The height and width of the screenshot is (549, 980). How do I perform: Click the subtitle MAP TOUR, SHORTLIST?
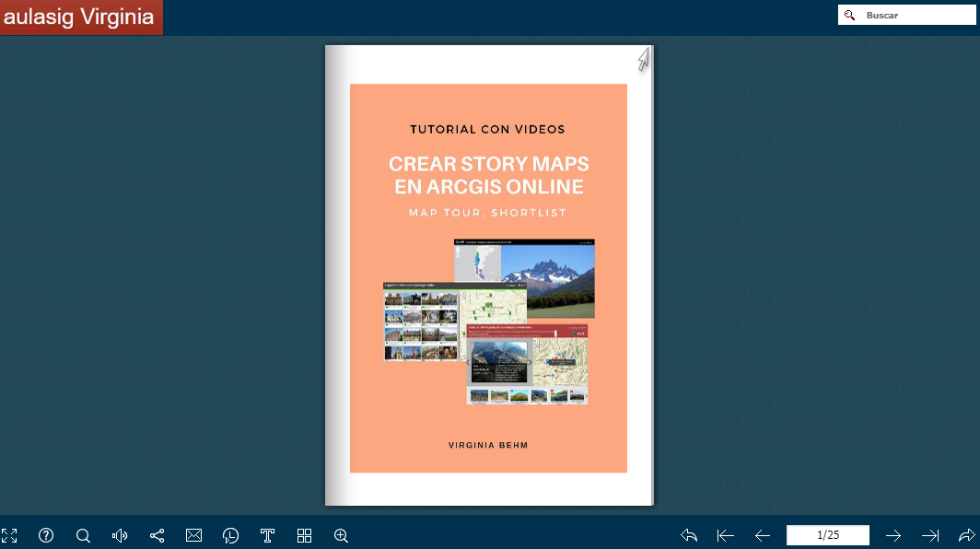pyautogui.click(x=487, y=213)
